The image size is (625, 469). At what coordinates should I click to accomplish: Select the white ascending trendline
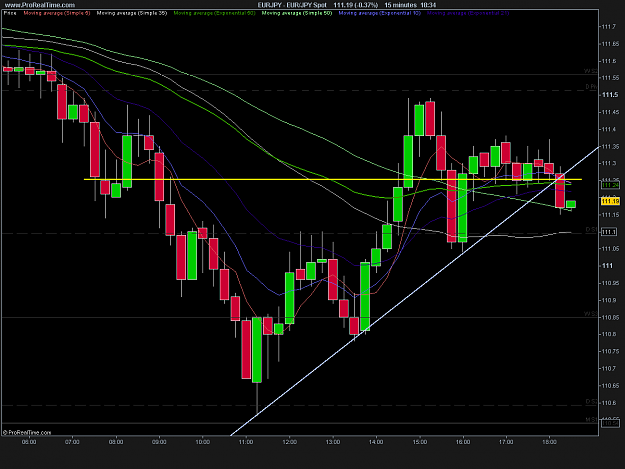415,291
